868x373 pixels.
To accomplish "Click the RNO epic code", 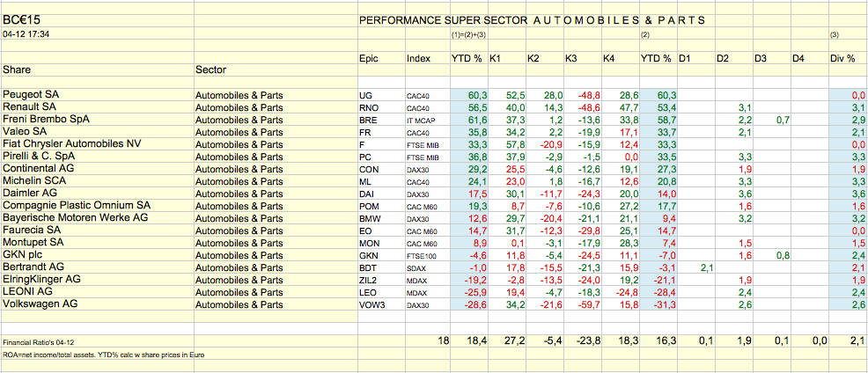I will tap(381, 107).
